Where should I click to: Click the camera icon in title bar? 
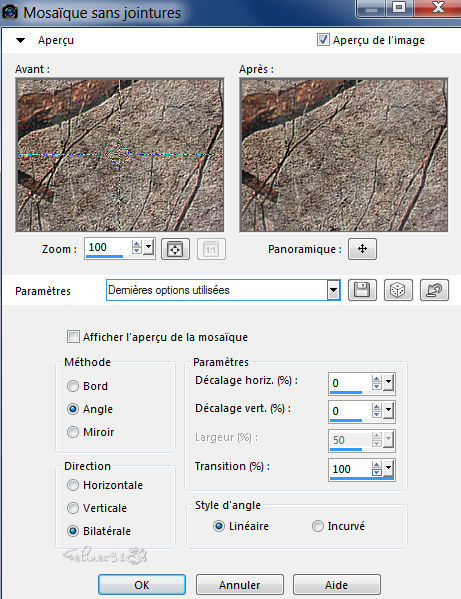pyautogui.click(x=10, y=12)
